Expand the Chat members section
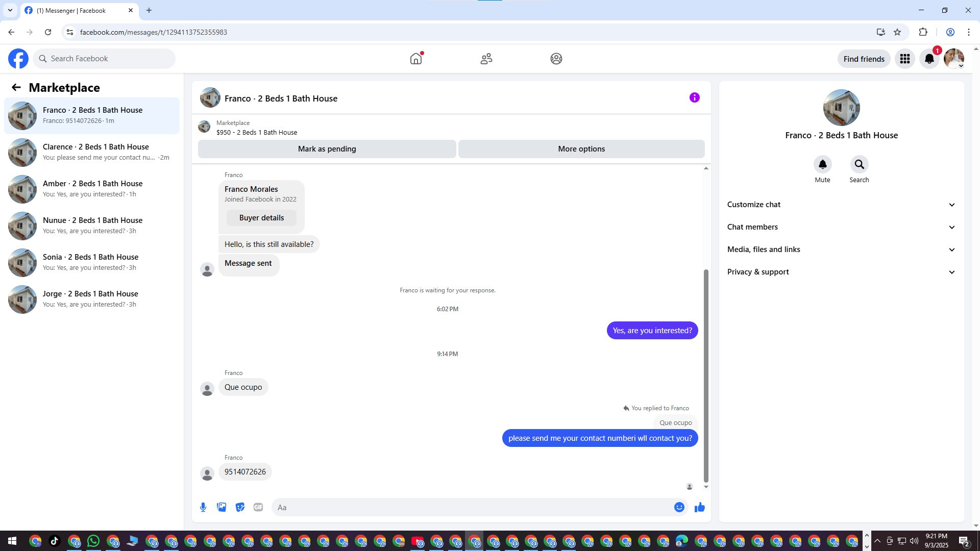Viewport: 980px width, 551px height. [x=841, y=227]
